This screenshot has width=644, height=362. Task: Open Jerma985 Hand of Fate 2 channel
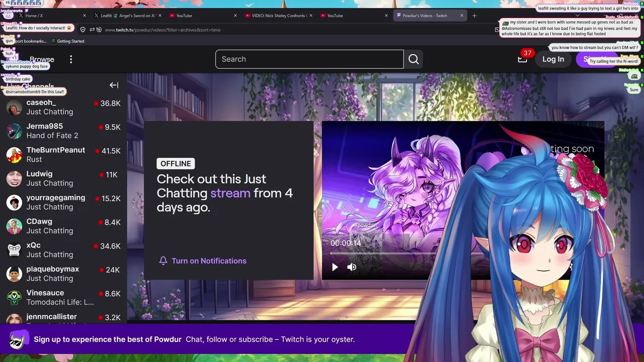coord(63,131)
